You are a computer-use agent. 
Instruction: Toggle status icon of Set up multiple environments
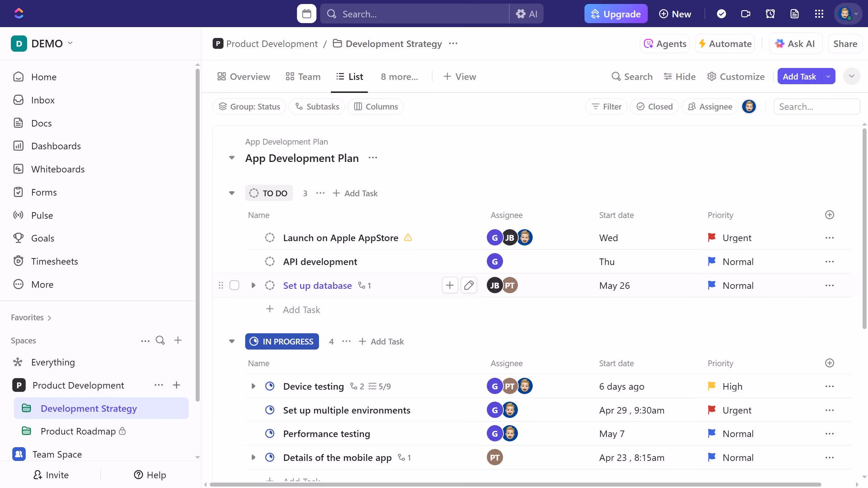pos(269,410)
